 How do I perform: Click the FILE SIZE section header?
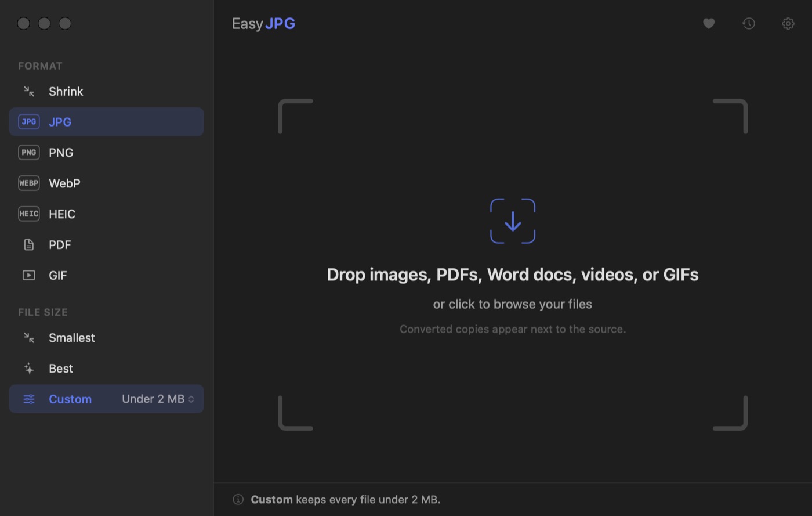(43, 312)
